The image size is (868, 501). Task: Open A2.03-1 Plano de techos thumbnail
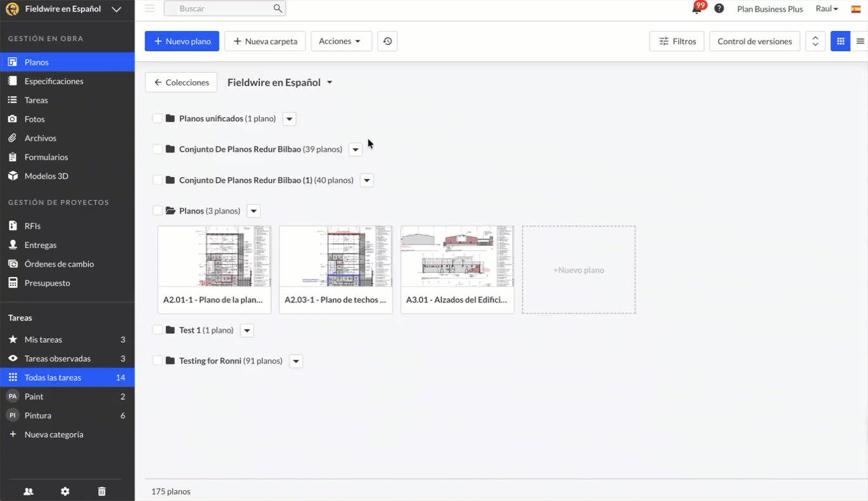[336, 269]
